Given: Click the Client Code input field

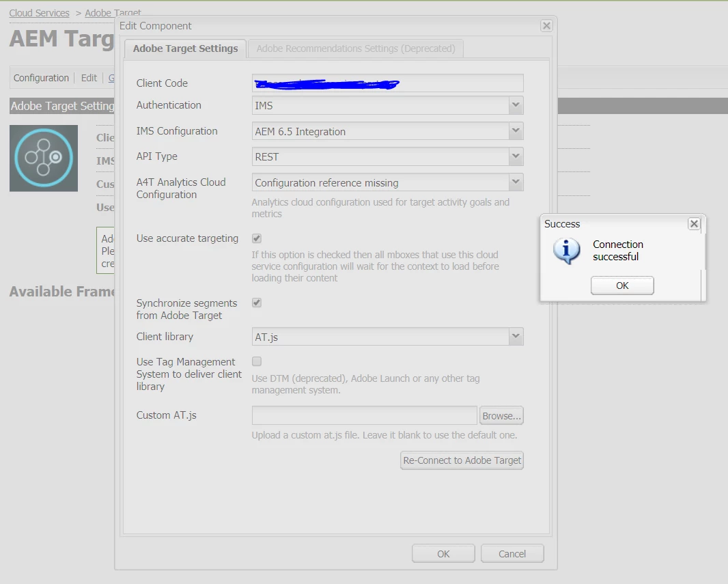Looking at the screenshot, I should [x=388, y=83].
